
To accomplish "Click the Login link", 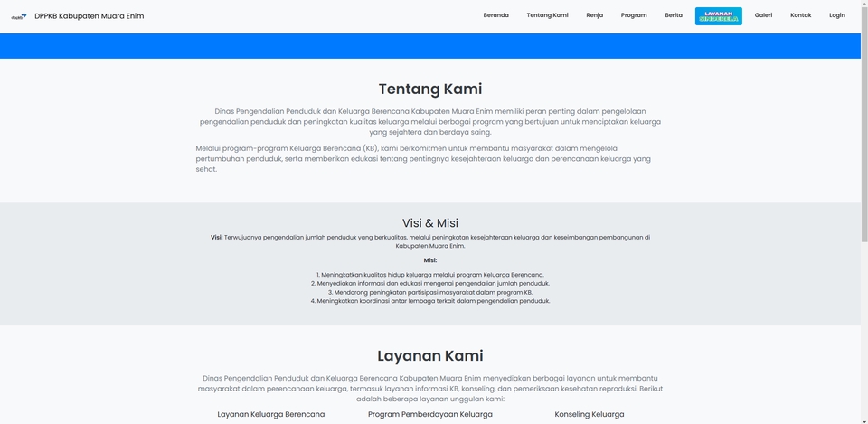I will [836, 15].
